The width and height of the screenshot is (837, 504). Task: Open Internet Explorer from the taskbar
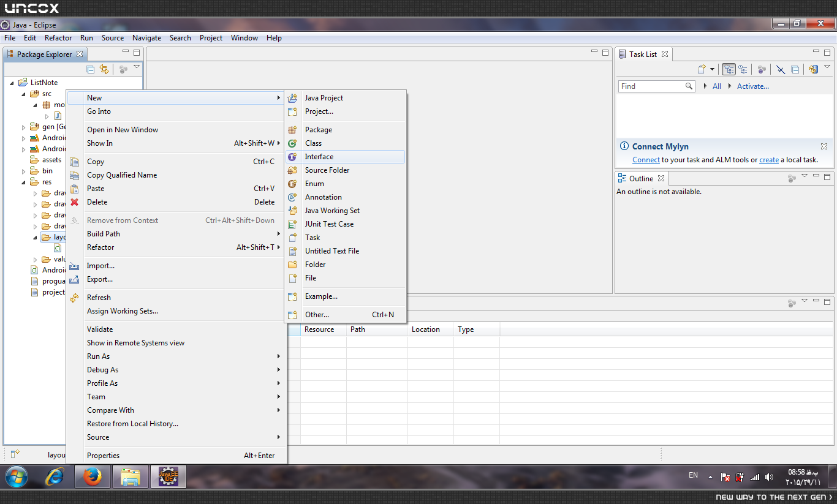point(55,476)
